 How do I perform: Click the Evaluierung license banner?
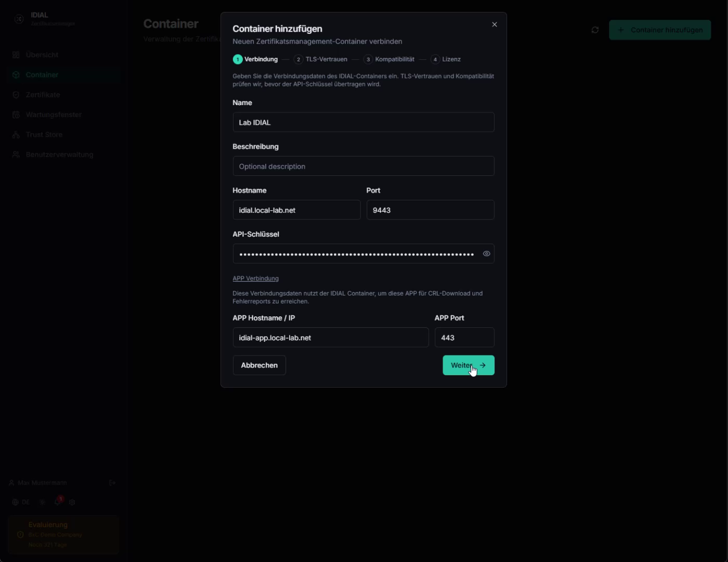click(63, 534)
